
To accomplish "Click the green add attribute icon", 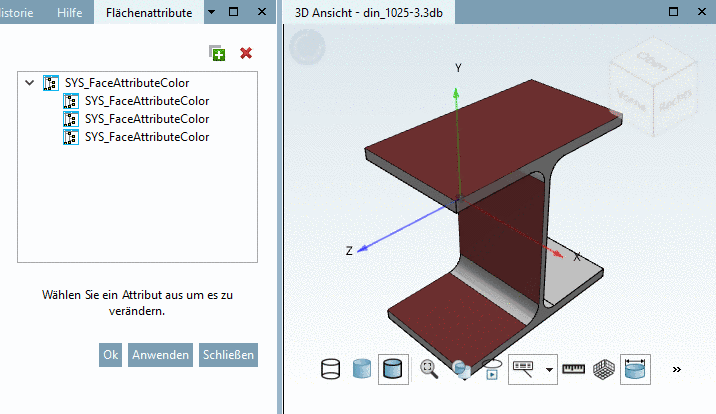I will tap(217, 53).
